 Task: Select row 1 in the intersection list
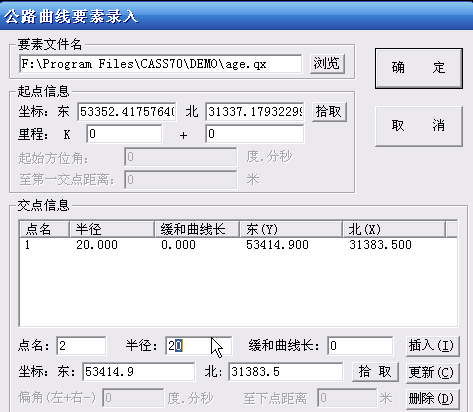tap(238, 245)
